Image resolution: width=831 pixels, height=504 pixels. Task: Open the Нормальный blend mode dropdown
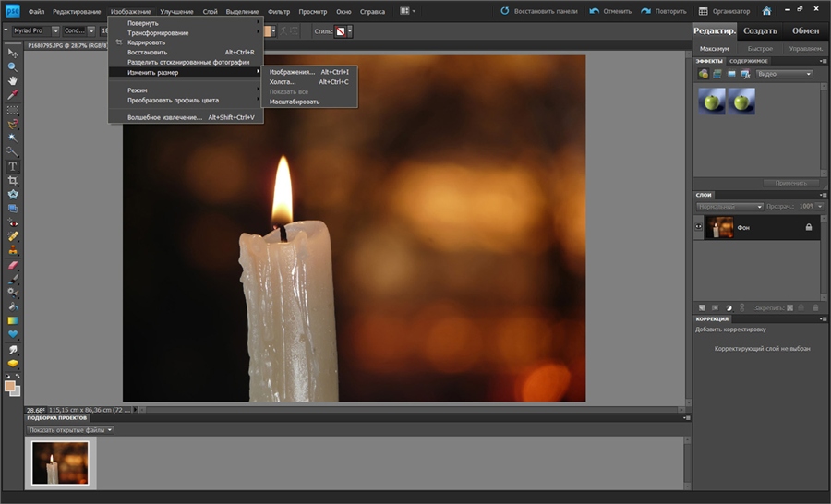pos(729,206)
